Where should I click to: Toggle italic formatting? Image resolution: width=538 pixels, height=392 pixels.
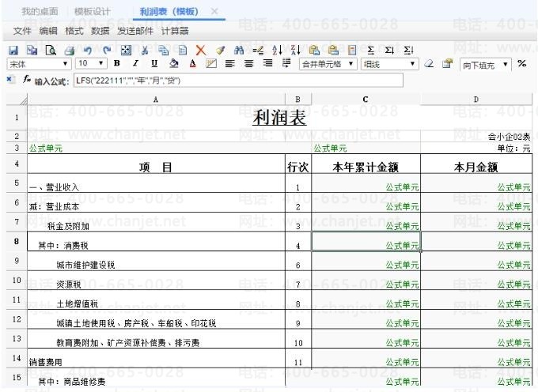[x=136, y=63]
